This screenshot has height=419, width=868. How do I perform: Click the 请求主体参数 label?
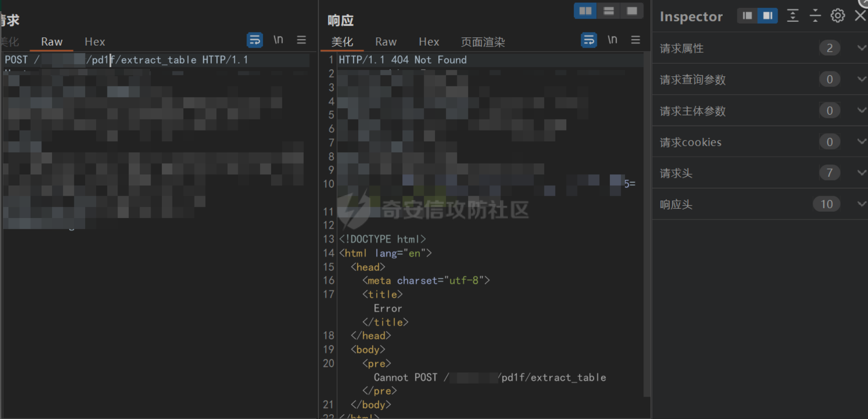[693, 111]
